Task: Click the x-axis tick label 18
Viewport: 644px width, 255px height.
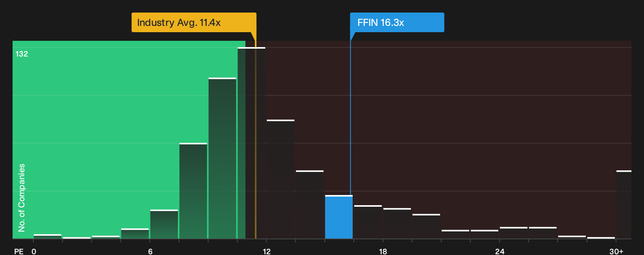Action: 383,251
